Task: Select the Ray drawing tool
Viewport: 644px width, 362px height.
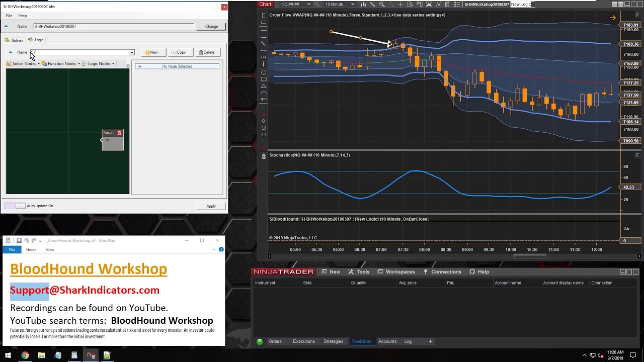Action: (264, 37)
